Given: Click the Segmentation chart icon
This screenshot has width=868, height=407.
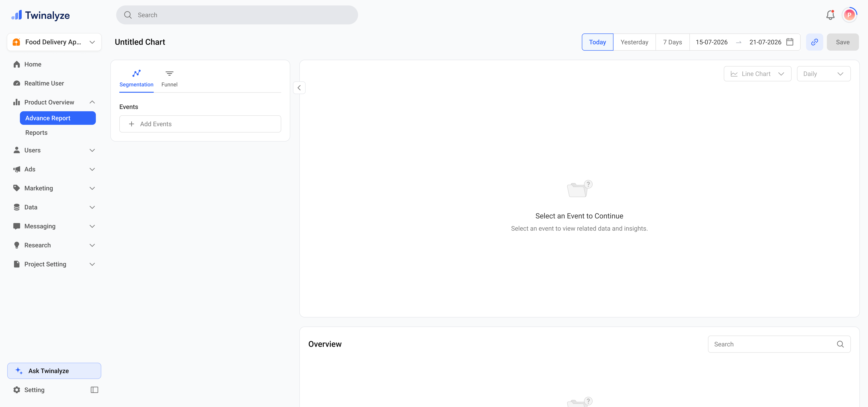Looking at the screenshot, I should tap(136, 73).
